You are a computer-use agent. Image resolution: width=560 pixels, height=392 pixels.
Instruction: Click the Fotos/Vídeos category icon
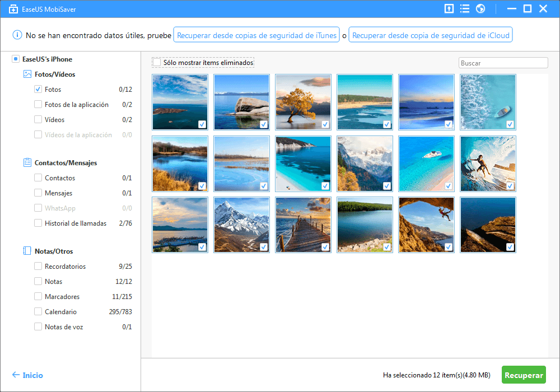coord(27,74)
